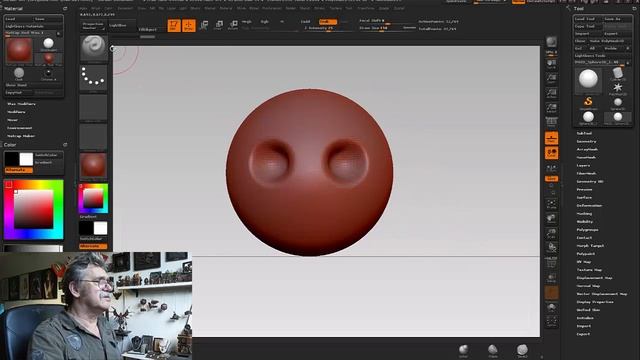
Task: Select the gray Flat material sphere
Action: click(x=19, y=73)
